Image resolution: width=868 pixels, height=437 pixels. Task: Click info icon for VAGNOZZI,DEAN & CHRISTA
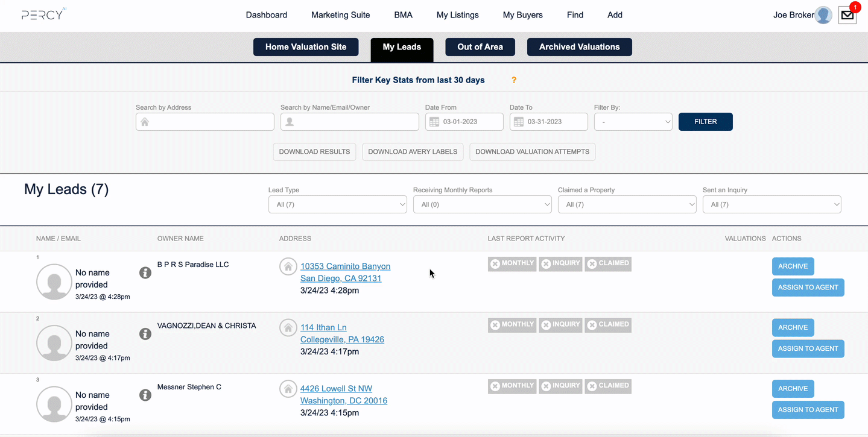145,334
